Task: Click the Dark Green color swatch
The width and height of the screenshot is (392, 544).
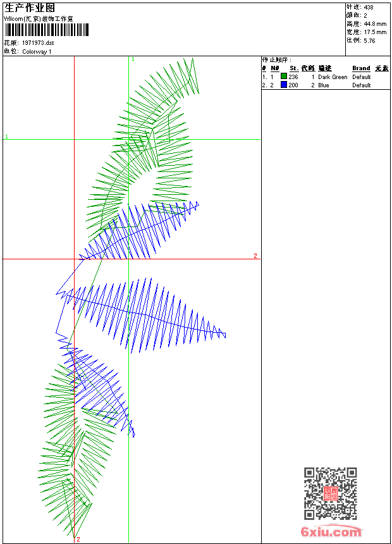Action: 284,77
